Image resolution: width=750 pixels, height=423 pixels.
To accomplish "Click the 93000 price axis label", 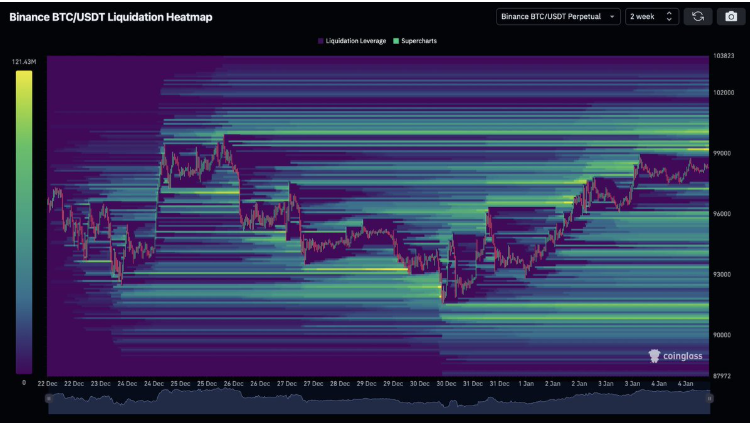I will [722, 275].
